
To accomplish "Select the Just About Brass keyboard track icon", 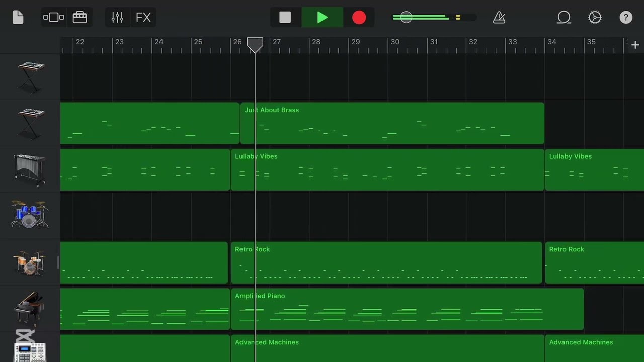I will pyautogui.click(x=30, y=123).
